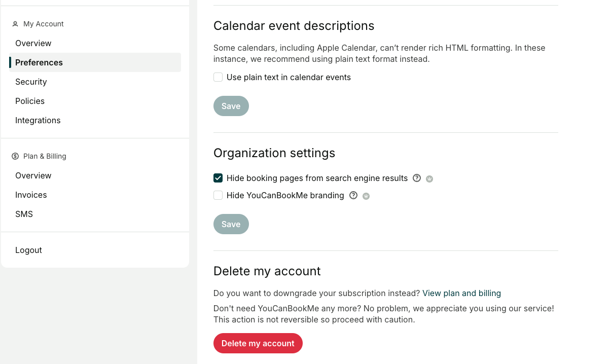Uncheck Hide booking pages from search engines
This screenshot has width=612, height=364.
(218, 178)
